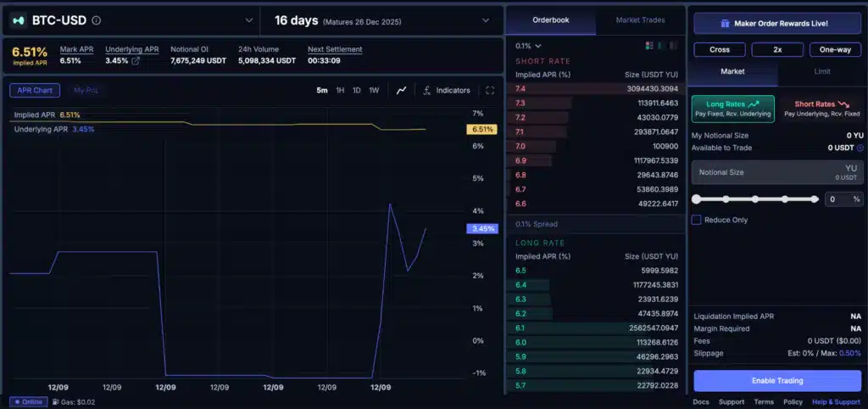Switch chart type with line chart icon
Screen dimensions: 868x409
[x=402, y=91]
